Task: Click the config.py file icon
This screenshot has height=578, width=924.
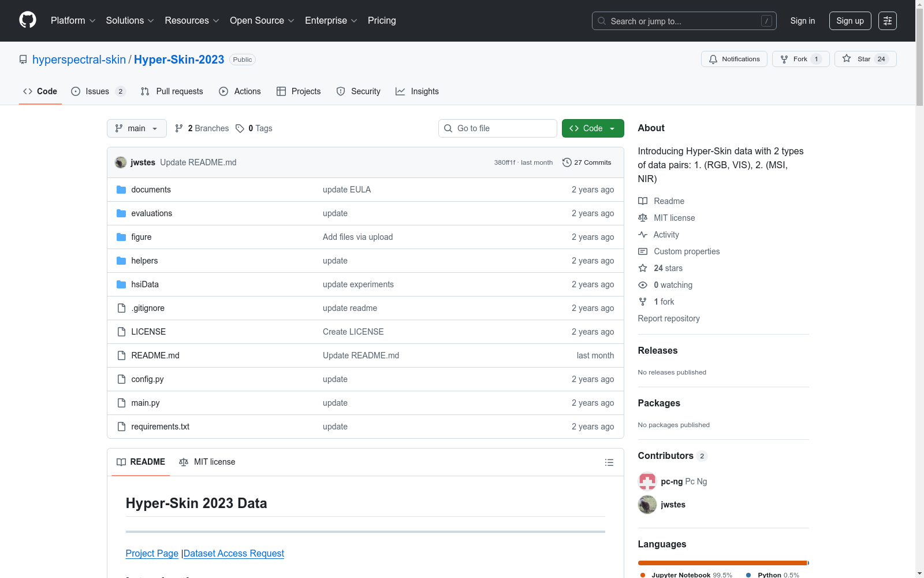Action: pyautogui.click(x=121, y=379)
